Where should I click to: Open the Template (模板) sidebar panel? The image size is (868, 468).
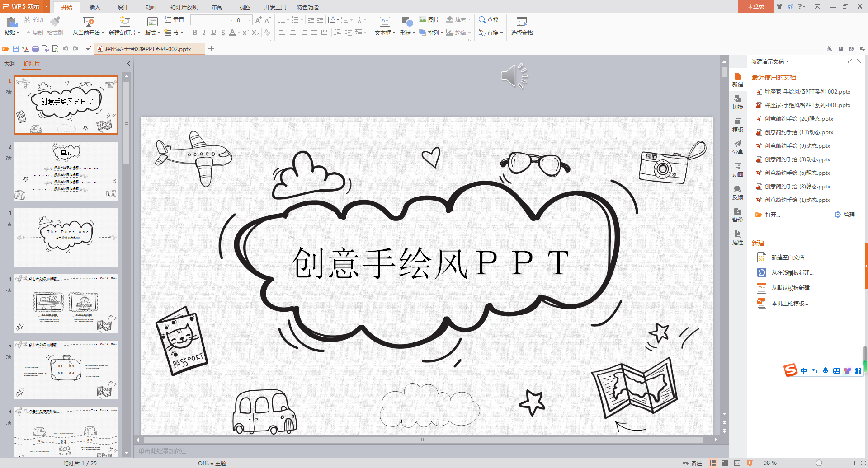tap(738, 125)
